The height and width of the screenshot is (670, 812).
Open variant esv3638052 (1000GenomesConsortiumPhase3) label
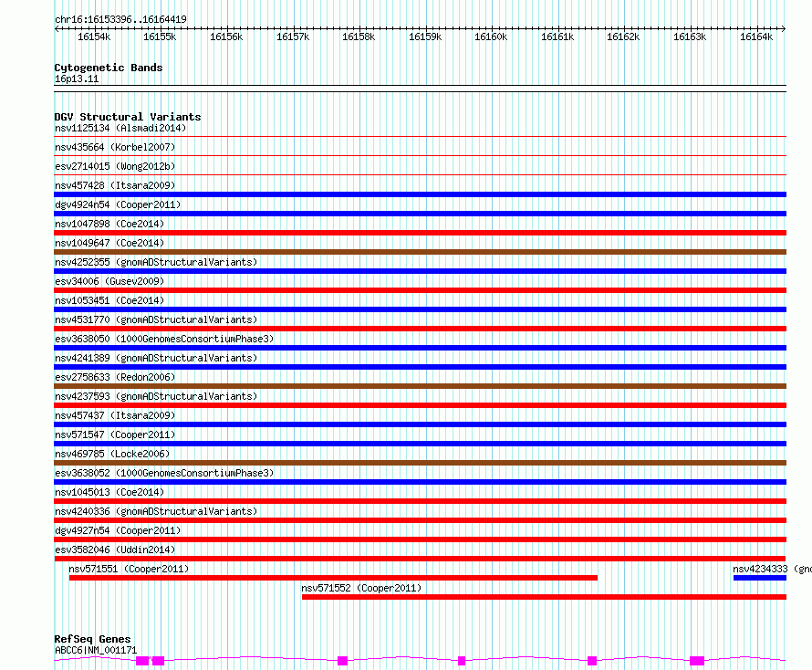pos(164,473)
